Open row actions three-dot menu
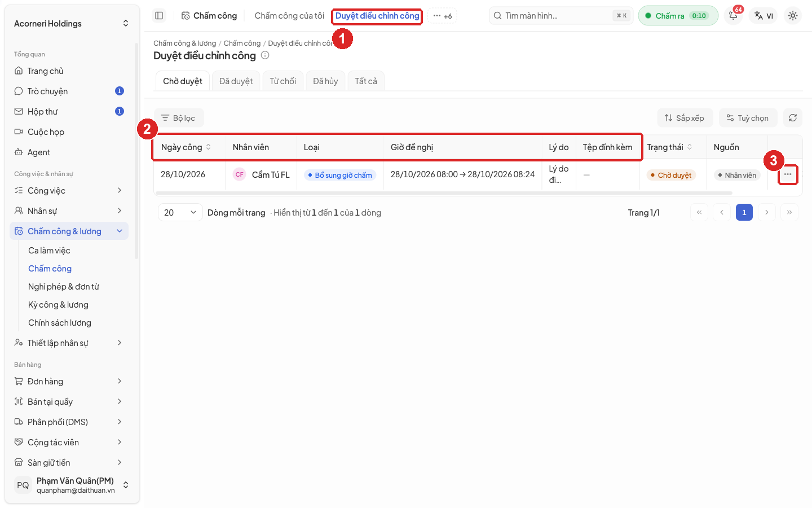812x508 pixels. tap(788, 174)
